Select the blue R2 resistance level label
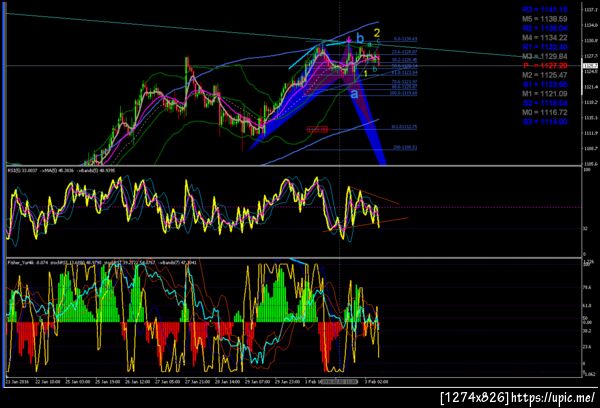Viewport: 600px width, 408px height. (545, 28)
